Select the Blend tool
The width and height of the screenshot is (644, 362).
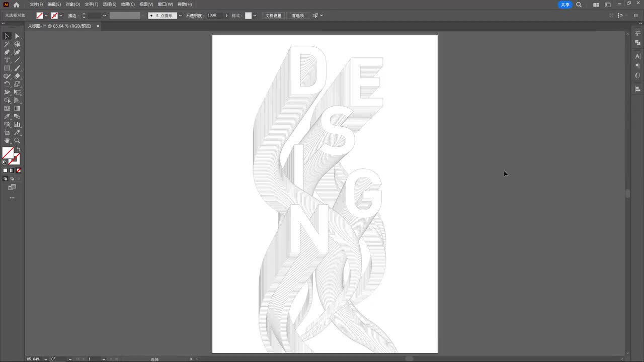(x=17, y=117)
